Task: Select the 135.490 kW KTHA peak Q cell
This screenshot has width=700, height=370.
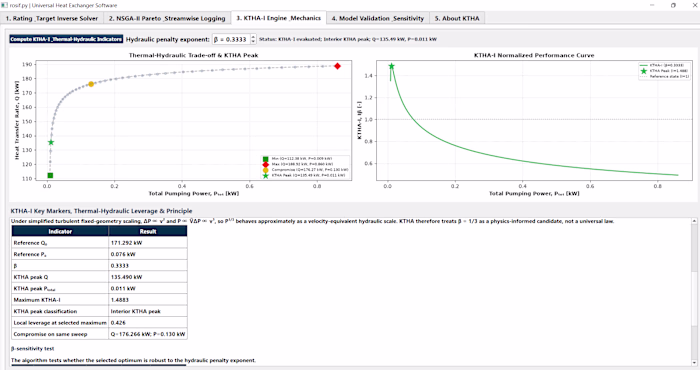Action: pos(148,277)
